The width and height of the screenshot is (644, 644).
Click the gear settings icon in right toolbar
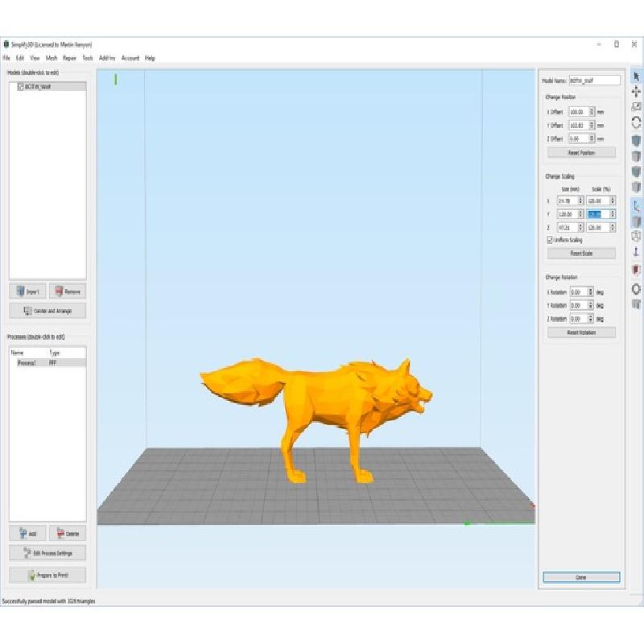pyautogui.click(x=636, y=288)
